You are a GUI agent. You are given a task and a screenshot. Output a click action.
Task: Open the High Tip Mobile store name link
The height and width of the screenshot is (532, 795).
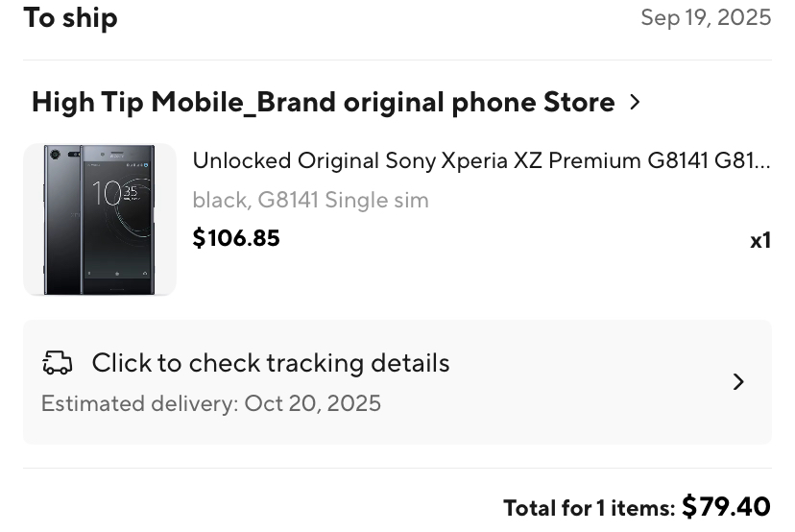pyautogui.click(x=323, y=102)
